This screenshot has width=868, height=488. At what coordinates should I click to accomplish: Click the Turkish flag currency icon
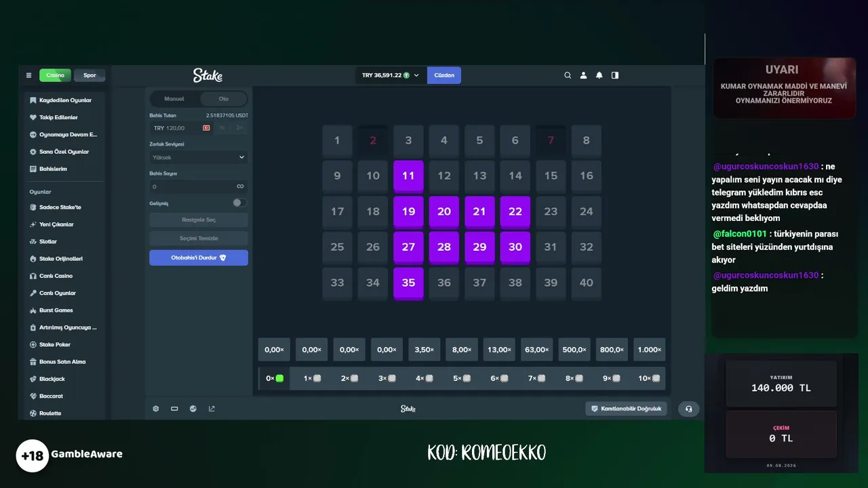pos(206,128)
